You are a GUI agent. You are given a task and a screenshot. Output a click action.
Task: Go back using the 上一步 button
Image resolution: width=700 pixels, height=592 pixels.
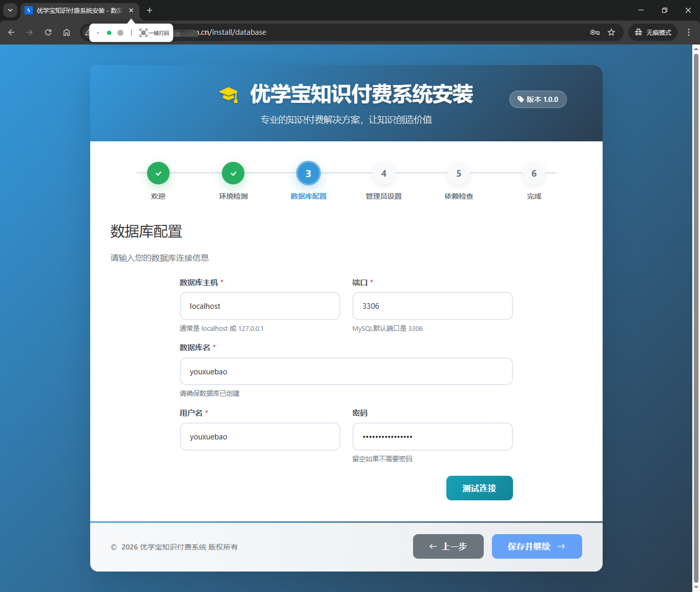[x=448, y=546]
